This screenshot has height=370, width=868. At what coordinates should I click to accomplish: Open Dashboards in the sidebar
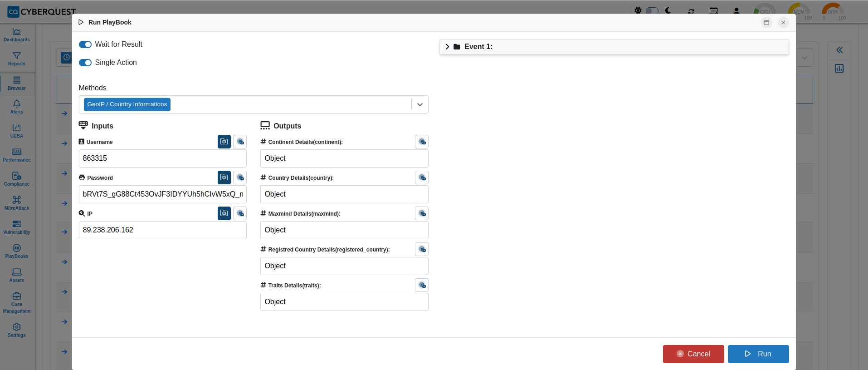[x=17, y=35]
